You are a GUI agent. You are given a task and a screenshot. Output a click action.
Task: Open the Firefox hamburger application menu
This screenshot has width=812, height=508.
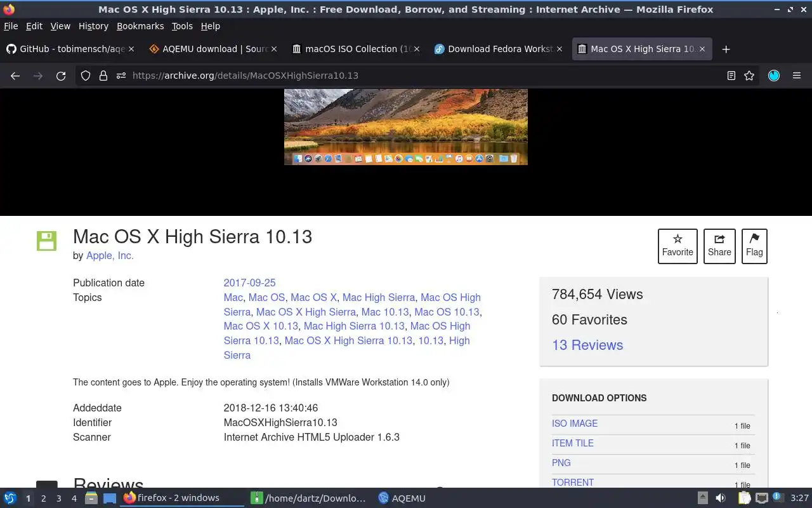point(797,76)
